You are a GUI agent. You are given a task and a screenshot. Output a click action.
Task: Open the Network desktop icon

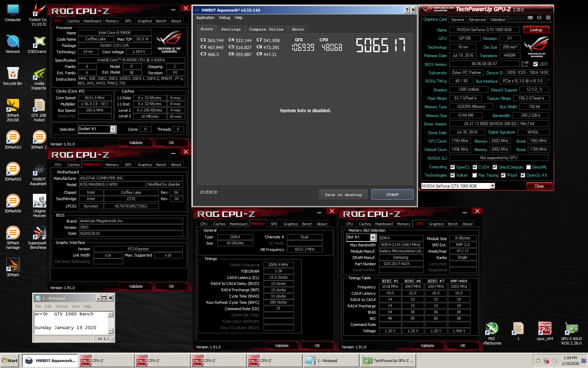click(x=13, y=45)
